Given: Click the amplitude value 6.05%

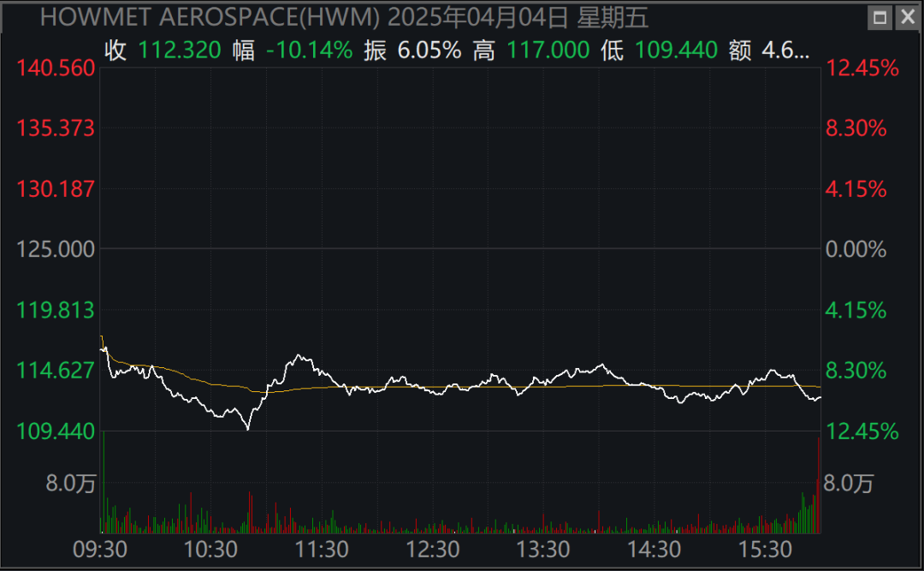Looking at the screenshot, I should [x=429, y=51].
